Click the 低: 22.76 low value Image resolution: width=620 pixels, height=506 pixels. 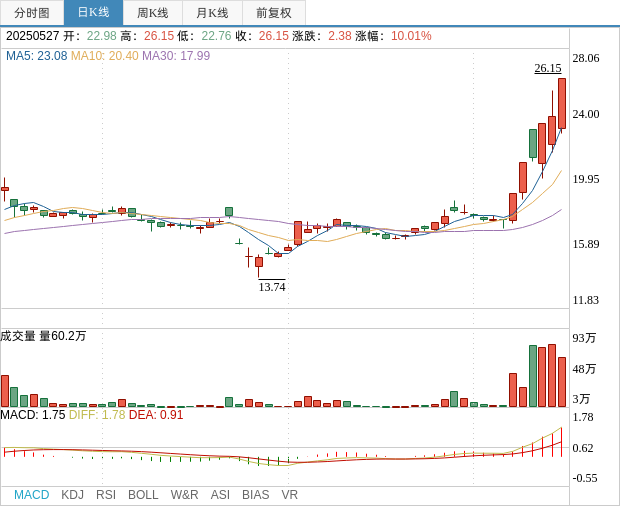[x=216, y=36]
